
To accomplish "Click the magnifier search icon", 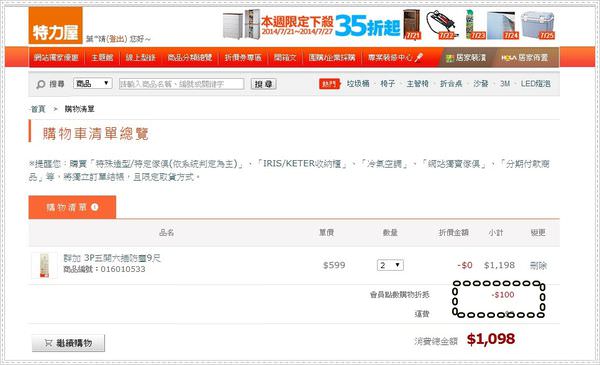I will 41,85.
